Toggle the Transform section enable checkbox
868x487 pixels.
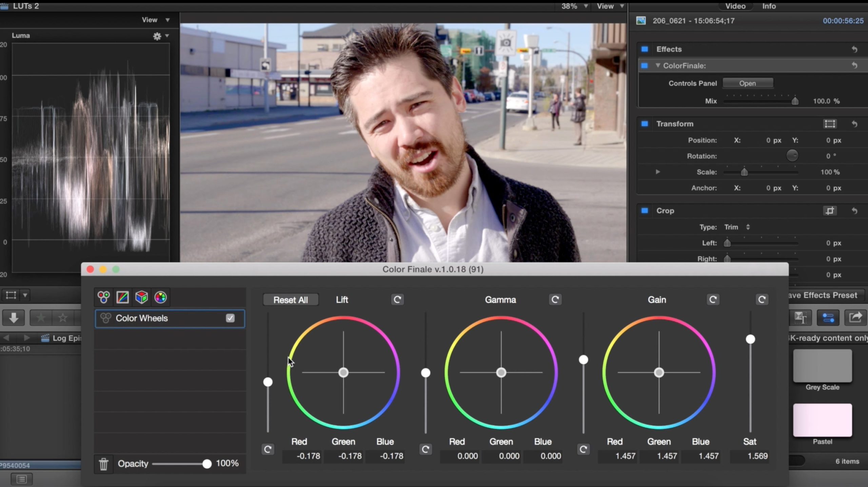click(645, 124)
